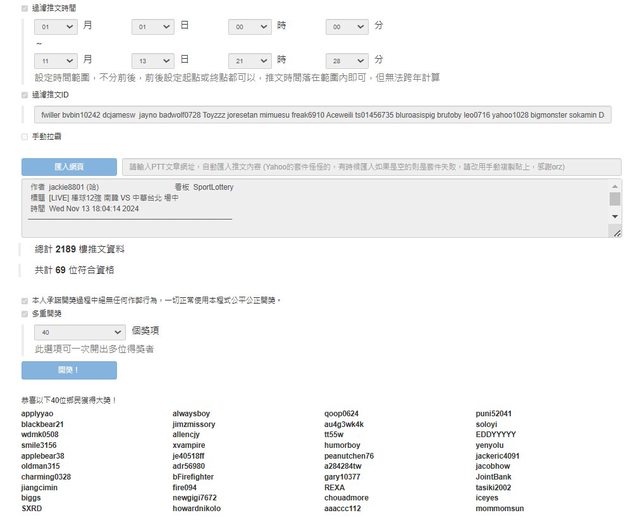Open the end hour dropdown showing 21

[249, 60]
